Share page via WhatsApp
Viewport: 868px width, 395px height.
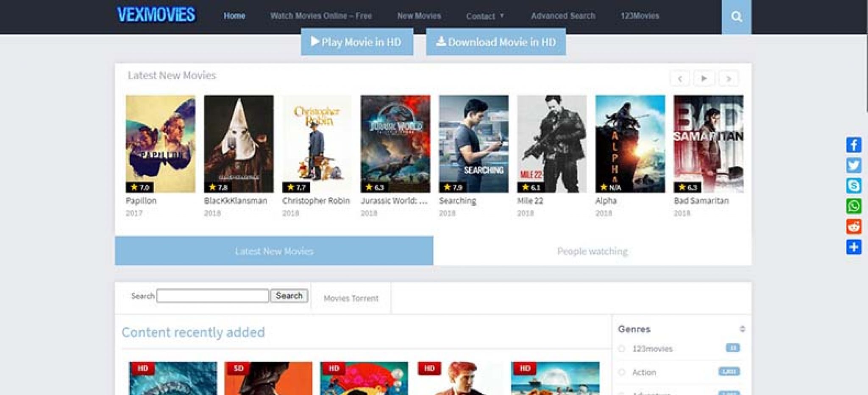(854, 206)
